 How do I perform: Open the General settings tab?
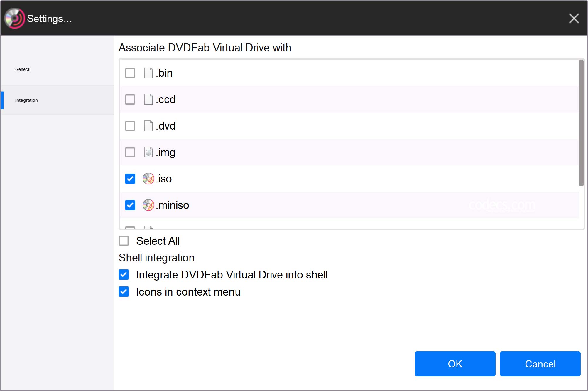pyautogui.click(x=57, y=69)
